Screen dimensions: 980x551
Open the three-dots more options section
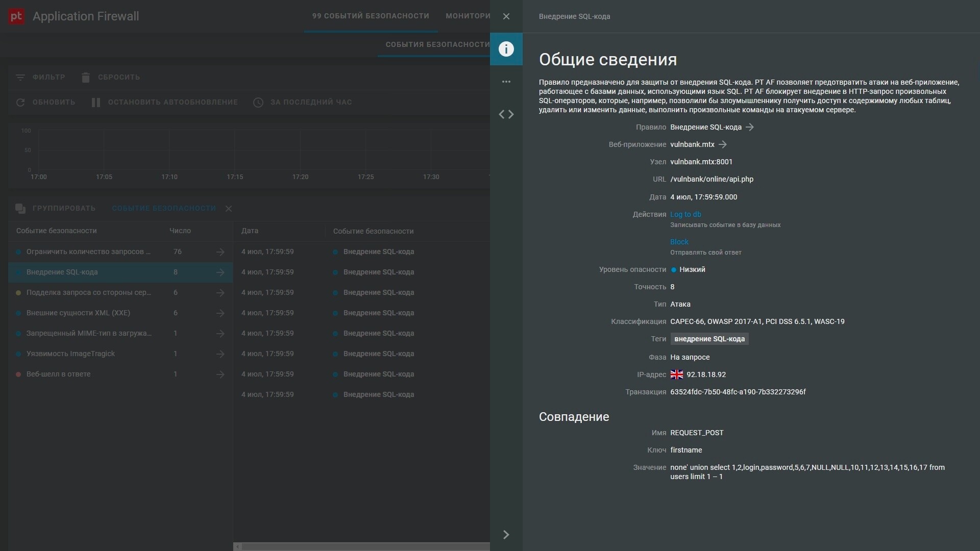click(506, 82)
